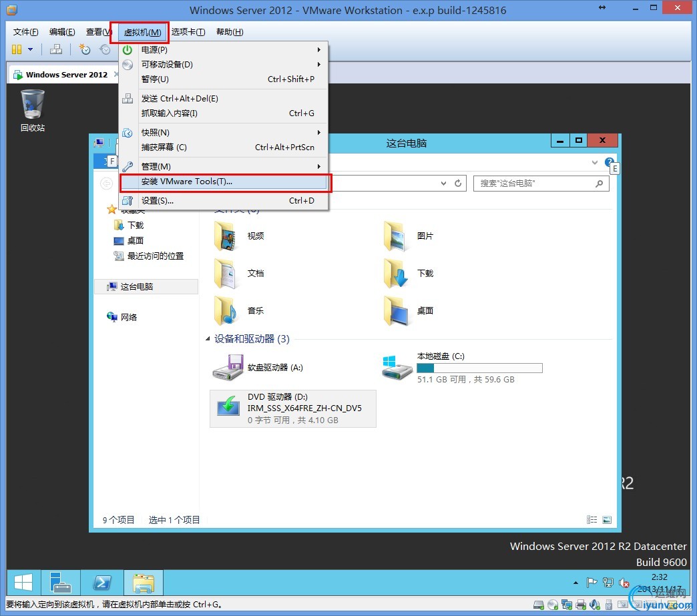The height and width of the screenshot is (616, 697).
Task: Open Server Manager from guest taskbar
Action: (61, 583)
